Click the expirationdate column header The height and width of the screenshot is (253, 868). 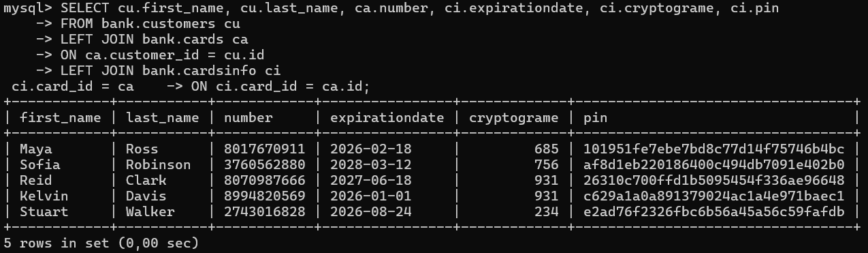click(387, 118)
